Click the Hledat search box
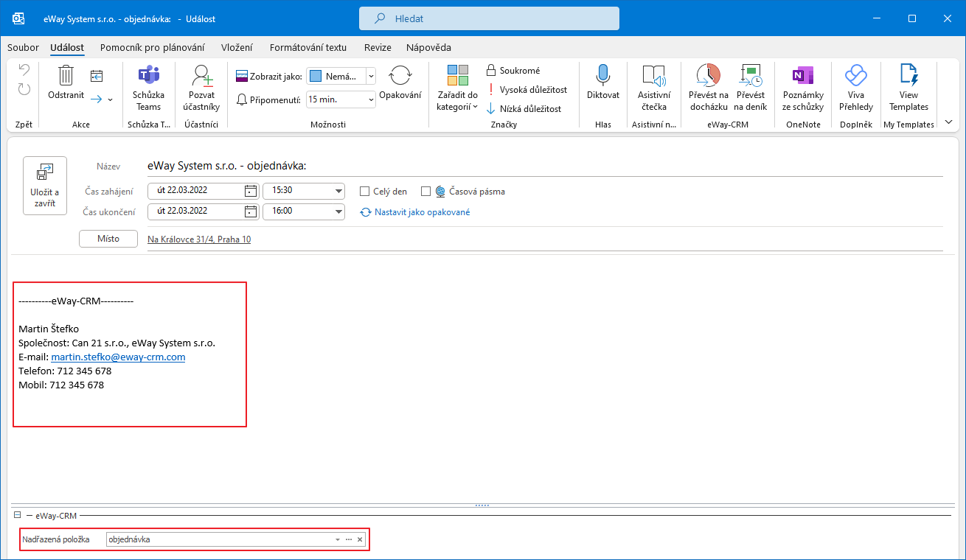Viewport: 966px width, 560px height. (489, 18)
